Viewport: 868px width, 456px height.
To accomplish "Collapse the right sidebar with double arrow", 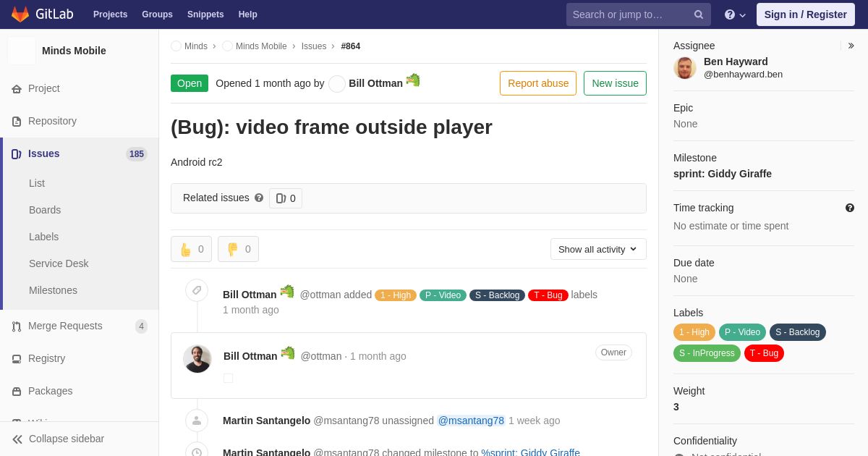I will tap(851, 46).
